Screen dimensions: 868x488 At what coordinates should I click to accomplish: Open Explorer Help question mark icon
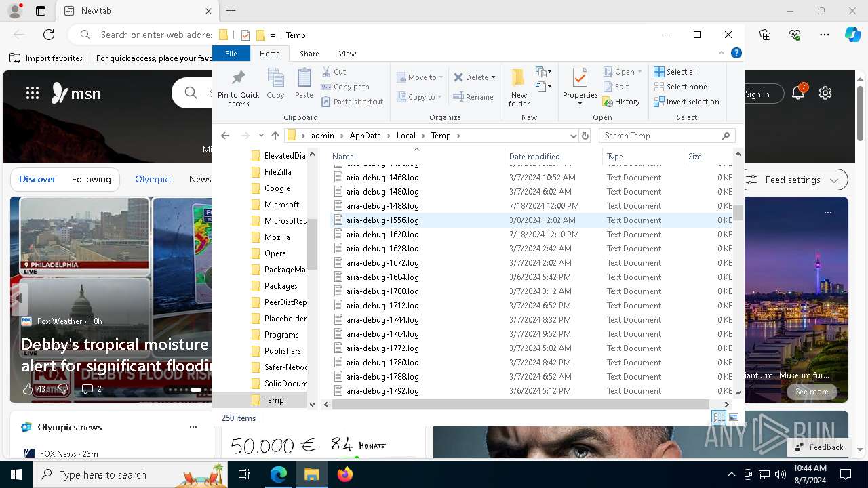click(x=736, y=53)
